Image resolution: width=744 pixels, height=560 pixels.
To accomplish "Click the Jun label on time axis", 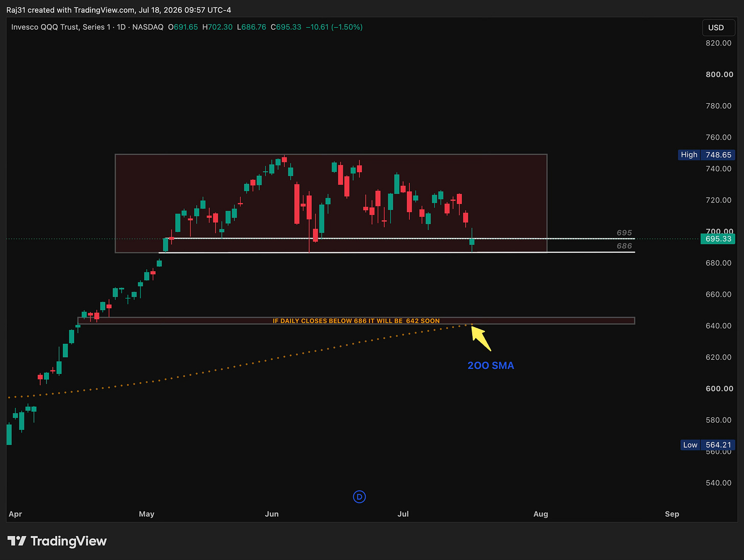I will click(x=272, y=514).
